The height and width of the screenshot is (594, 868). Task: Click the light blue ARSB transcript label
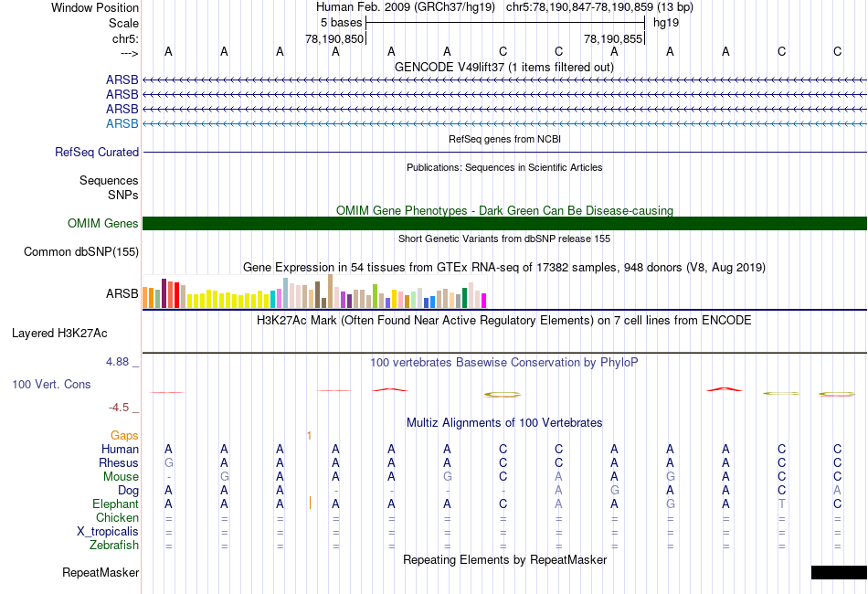tap(122, 123)
